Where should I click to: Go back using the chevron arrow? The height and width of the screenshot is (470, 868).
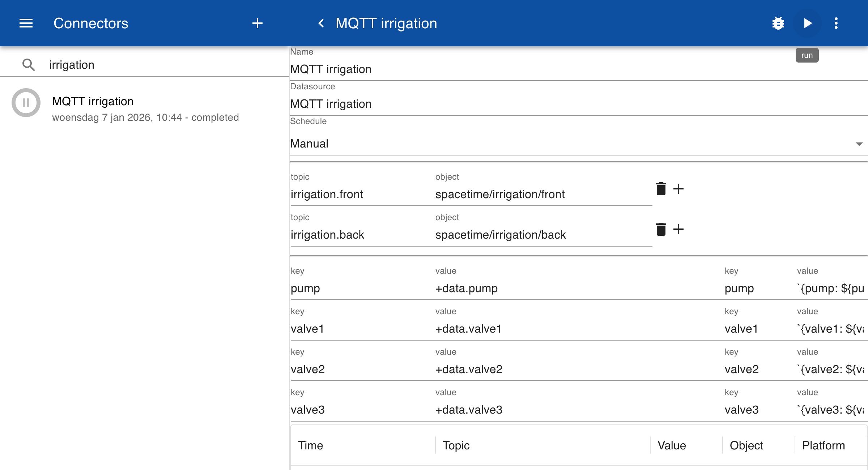click(321, 23)
